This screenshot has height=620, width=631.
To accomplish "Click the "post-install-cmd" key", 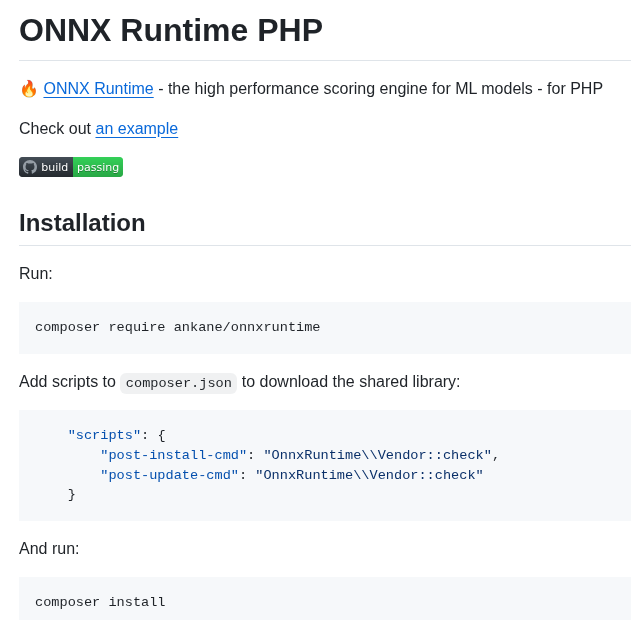I will [173, 455].
